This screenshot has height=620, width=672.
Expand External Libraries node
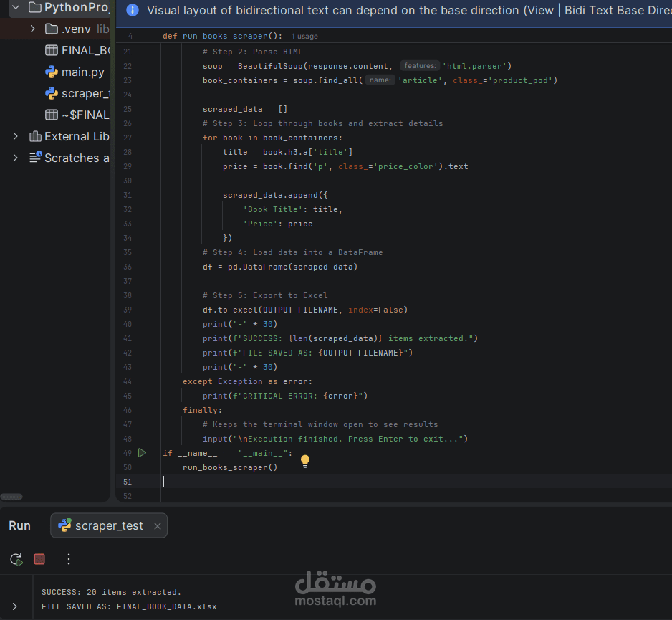click(x=16, y=136)
